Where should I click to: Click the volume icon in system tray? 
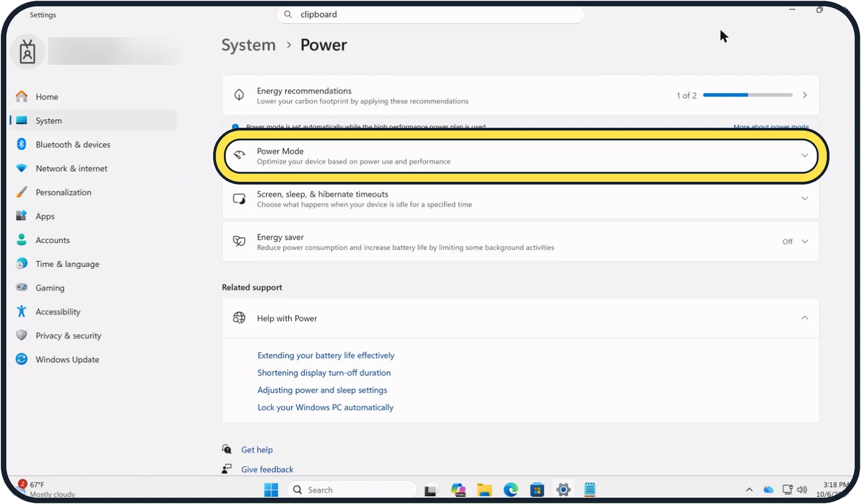(801, 490)
